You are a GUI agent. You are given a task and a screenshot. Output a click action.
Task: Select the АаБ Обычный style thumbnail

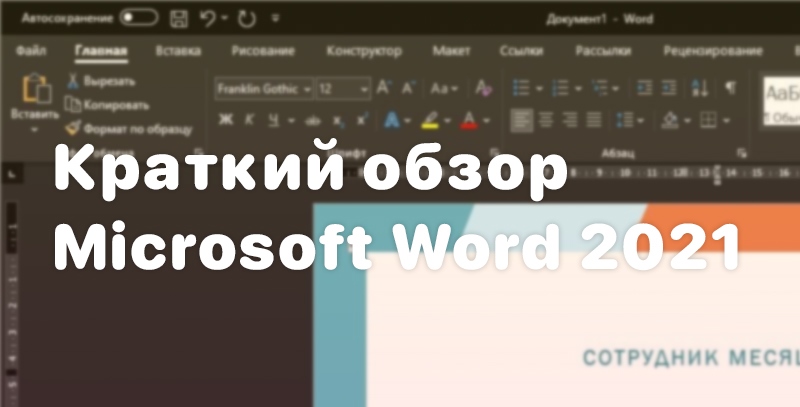click(782, 101)
